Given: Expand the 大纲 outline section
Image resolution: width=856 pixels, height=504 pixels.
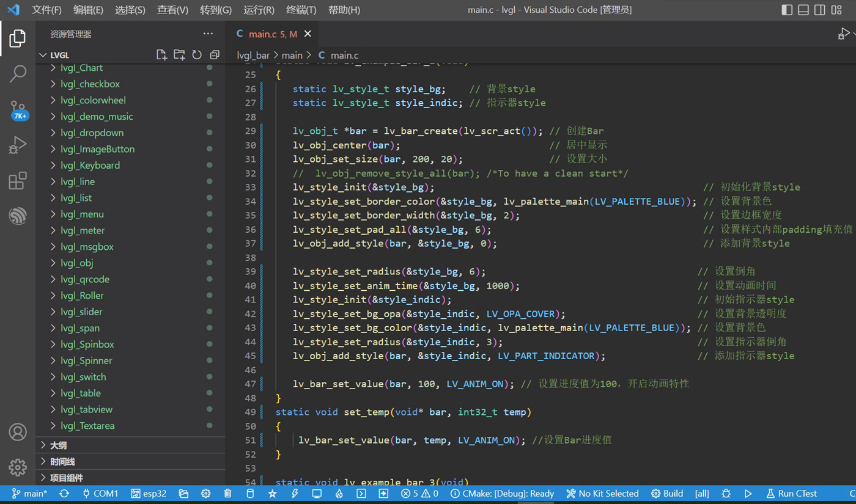Looking at the screenshot, I should point(58,445).
